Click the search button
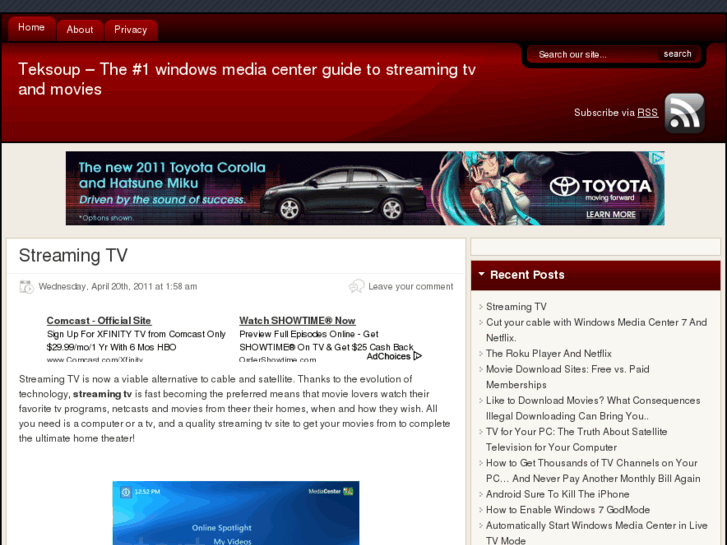The height and width of the screenshot is (545, 727). 677,54
